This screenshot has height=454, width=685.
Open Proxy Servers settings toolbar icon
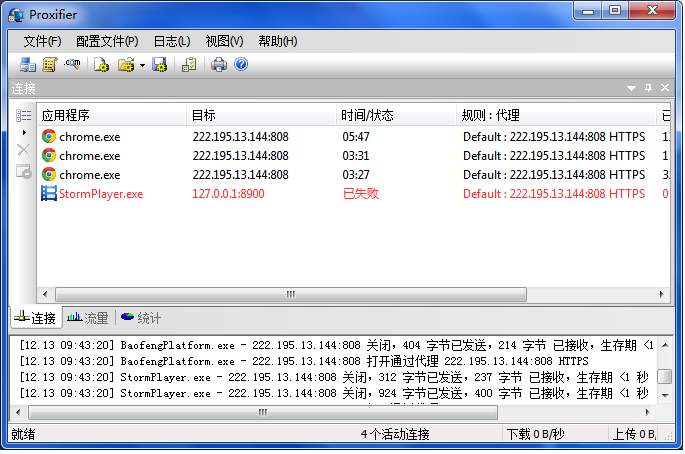click(28, 65)
